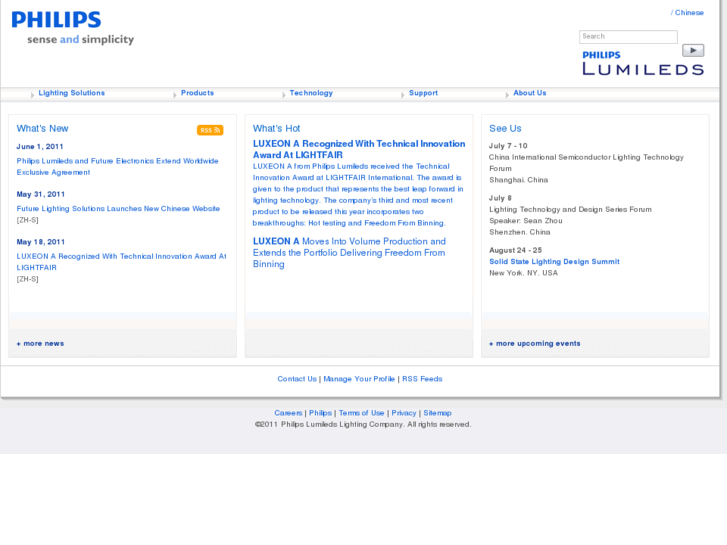
Task: Click more news link
Action: tap(40, 343)
